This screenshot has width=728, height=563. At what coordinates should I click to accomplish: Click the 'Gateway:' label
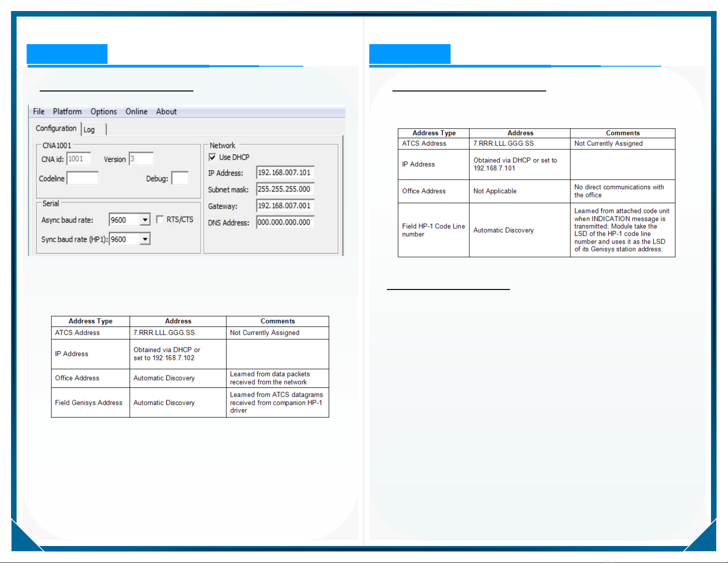[223, 206]
